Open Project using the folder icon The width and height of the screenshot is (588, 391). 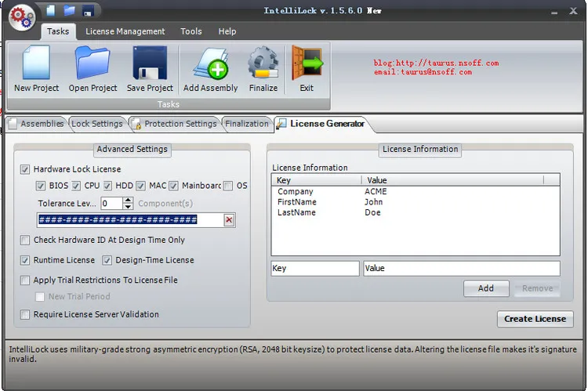pos(93,69)
